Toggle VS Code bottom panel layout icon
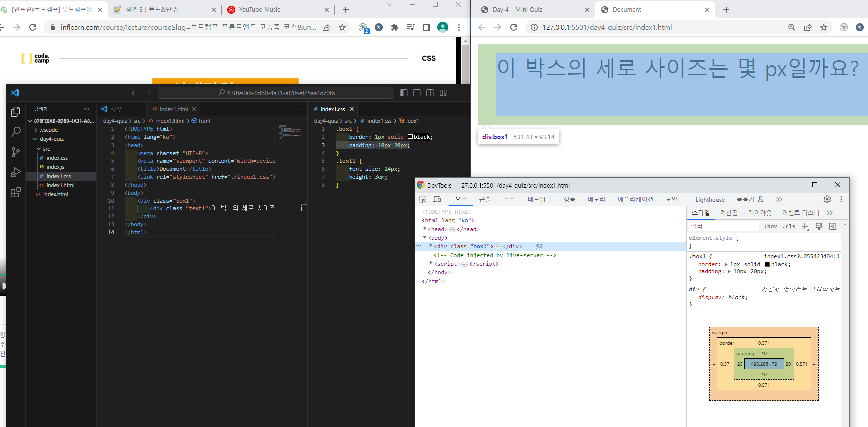 coord(417,93)
